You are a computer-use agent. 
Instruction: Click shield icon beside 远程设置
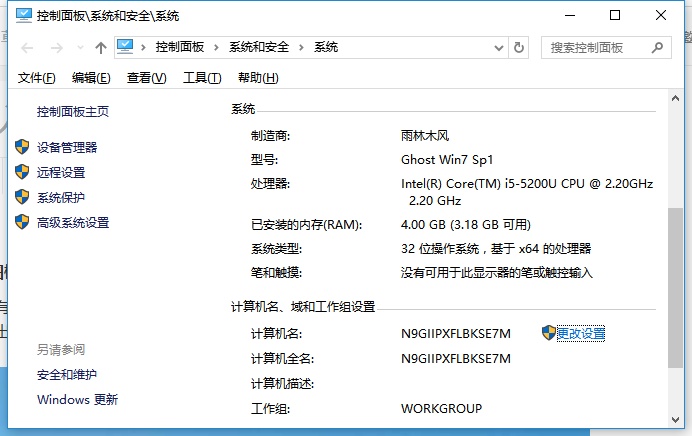22,172
